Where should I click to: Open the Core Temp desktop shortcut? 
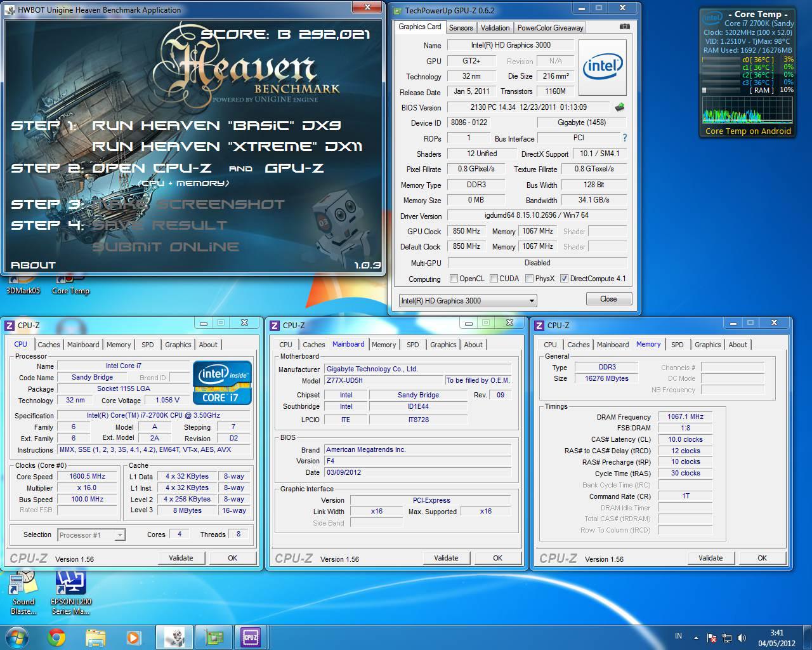pyautogui.click(x=70, y=284)
